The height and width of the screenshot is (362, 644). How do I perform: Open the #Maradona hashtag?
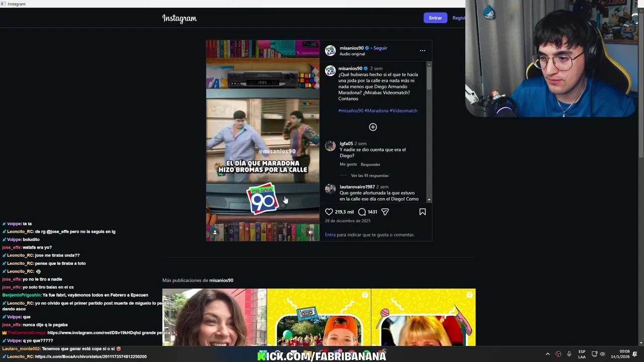376,111
